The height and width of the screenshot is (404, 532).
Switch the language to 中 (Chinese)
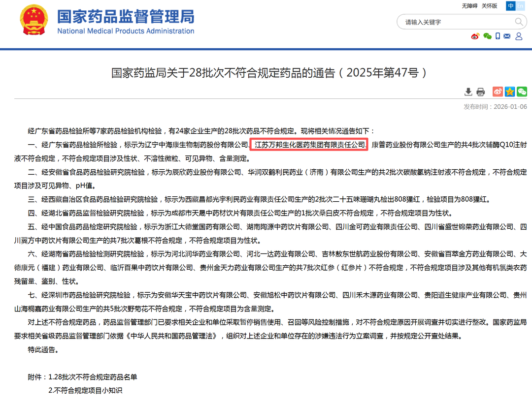(x=510, y=6)
